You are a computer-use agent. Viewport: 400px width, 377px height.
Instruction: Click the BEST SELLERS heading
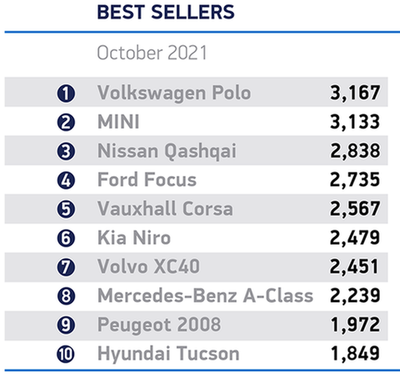tap(166, 12)
